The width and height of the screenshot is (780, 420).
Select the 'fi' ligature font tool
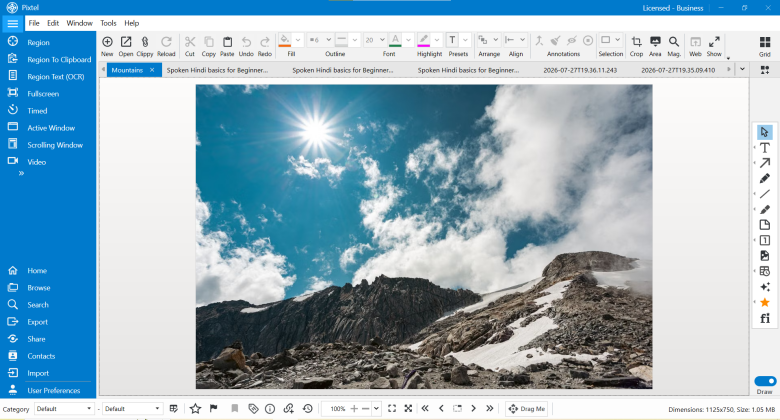pos(765,318)
